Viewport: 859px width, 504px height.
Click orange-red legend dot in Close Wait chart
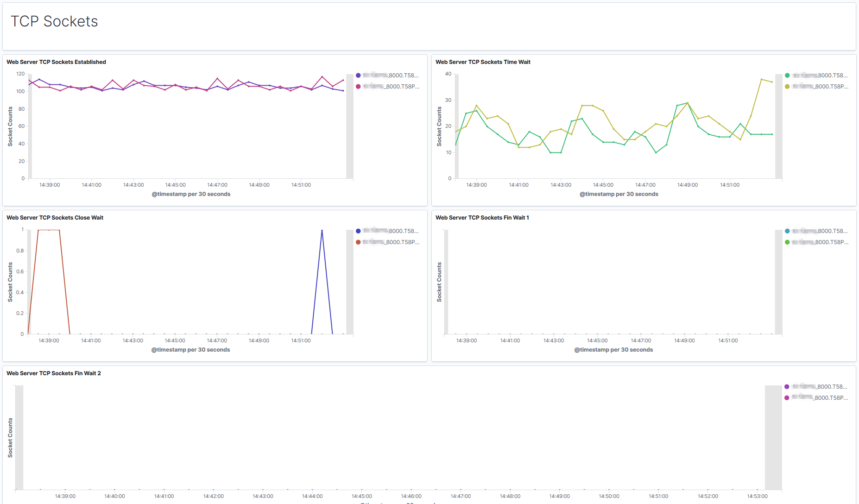tap(358, 242)
